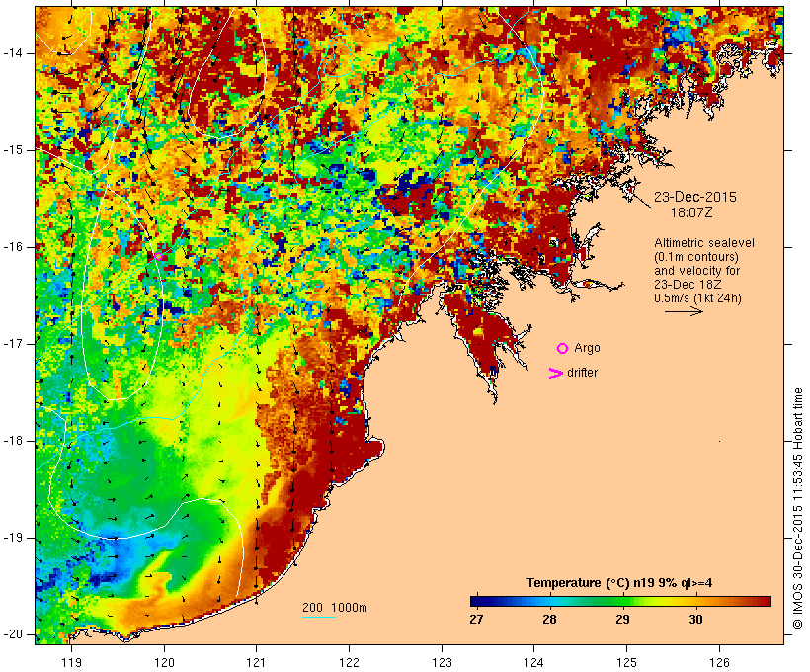The height and width of the screenshot is (672, 810).
Task: Click the '29' value below the color bar
Action: [x=622, y=619]
